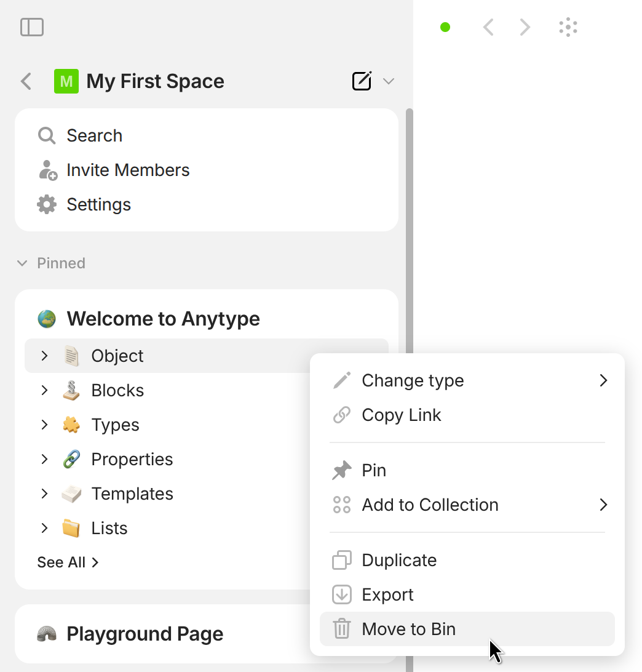Toggle the sidebar panel icon
642x672 pixels.
click(32, 27)
